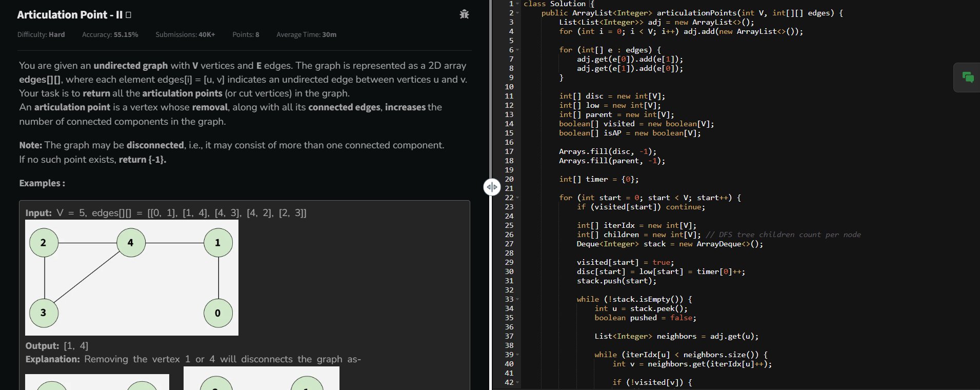
Task: Open the green chat bubble widget
Action: tap(968, 77)
